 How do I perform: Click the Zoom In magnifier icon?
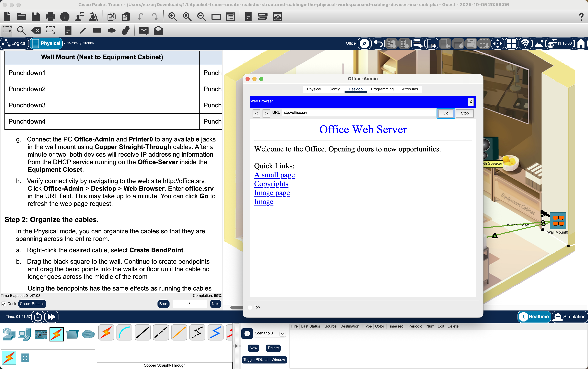tap(173, 17)
